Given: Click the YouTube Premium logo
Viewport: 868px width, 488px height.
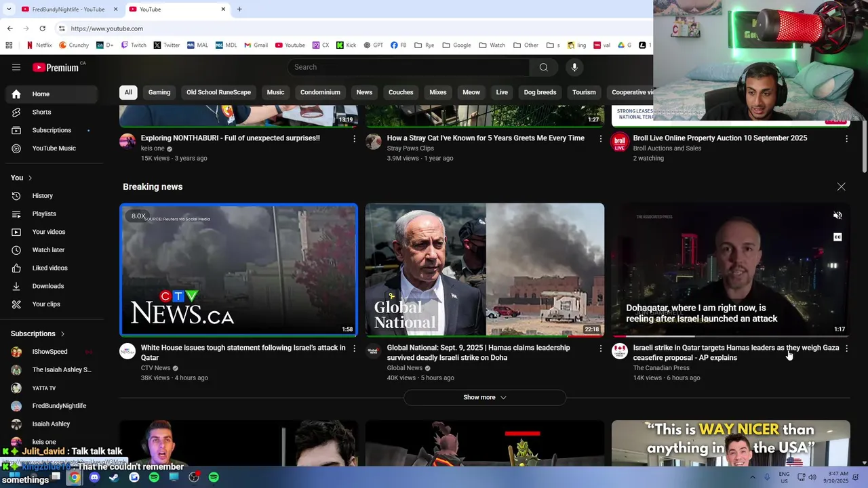Looking at the screenshot, I should point(56,67).
